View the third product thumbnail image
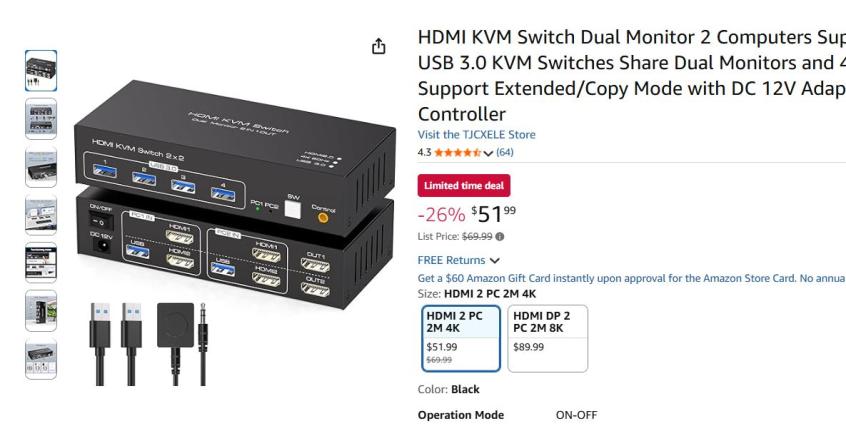 (40, 167)
